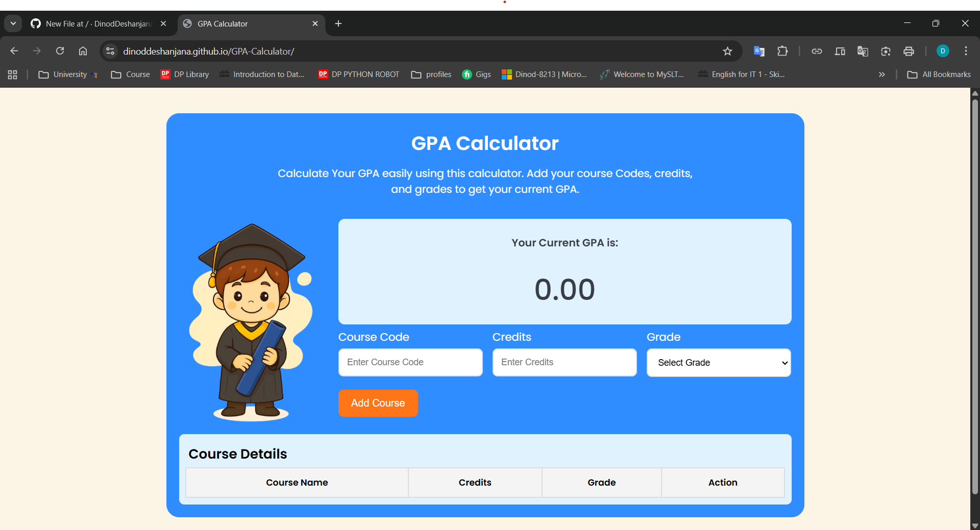Reload the GPA Calculator page

click(60, 51)
